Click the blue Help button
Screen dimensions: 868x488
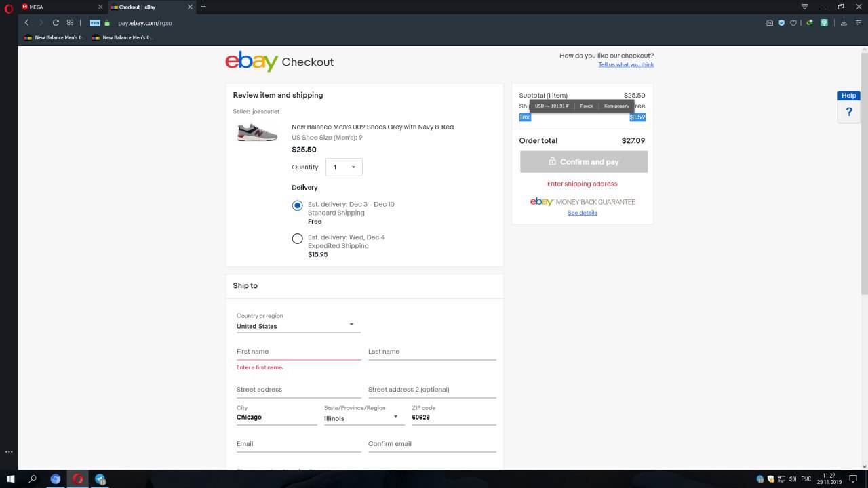[x=849, y=96]
